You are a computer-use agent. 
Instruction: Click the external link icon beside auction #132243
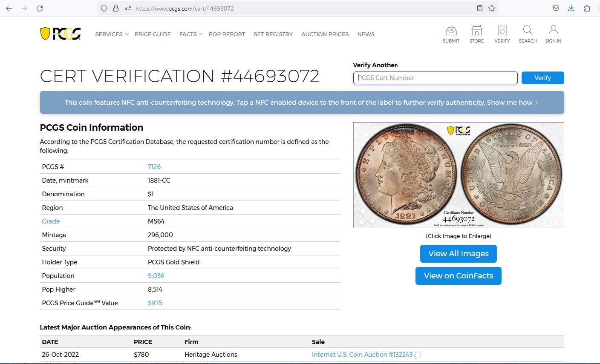(x=418, y=355)
